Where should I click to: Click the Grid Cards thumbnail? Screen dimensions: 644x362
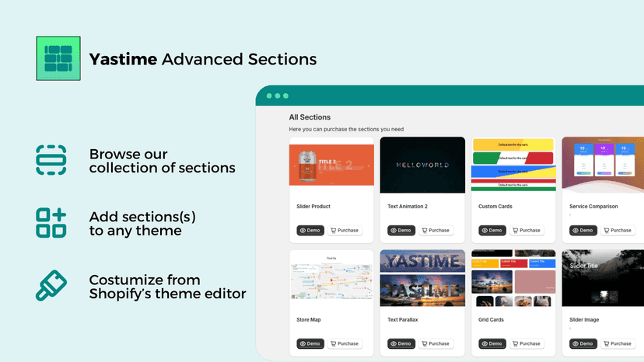[x=513, y=278]
